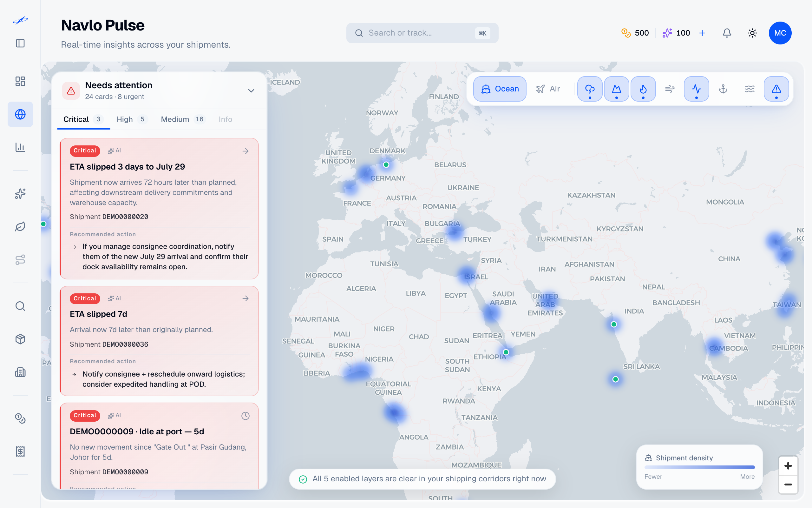Click shipment ID DEMO0000020
Image resolution: width=812 pixels, height=508 pixels.
[x=125, y=217]
